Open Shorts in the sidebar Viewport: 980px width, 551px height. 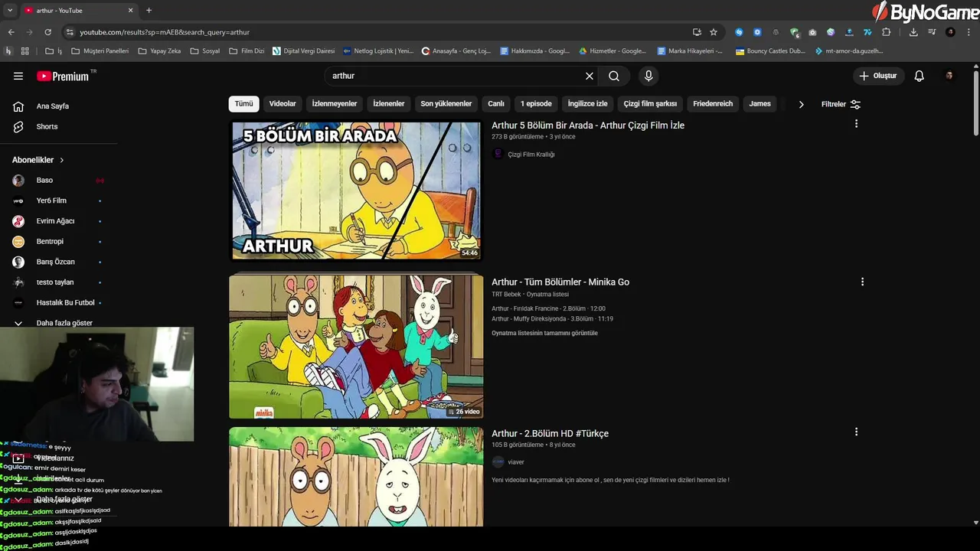click(47, 127)
